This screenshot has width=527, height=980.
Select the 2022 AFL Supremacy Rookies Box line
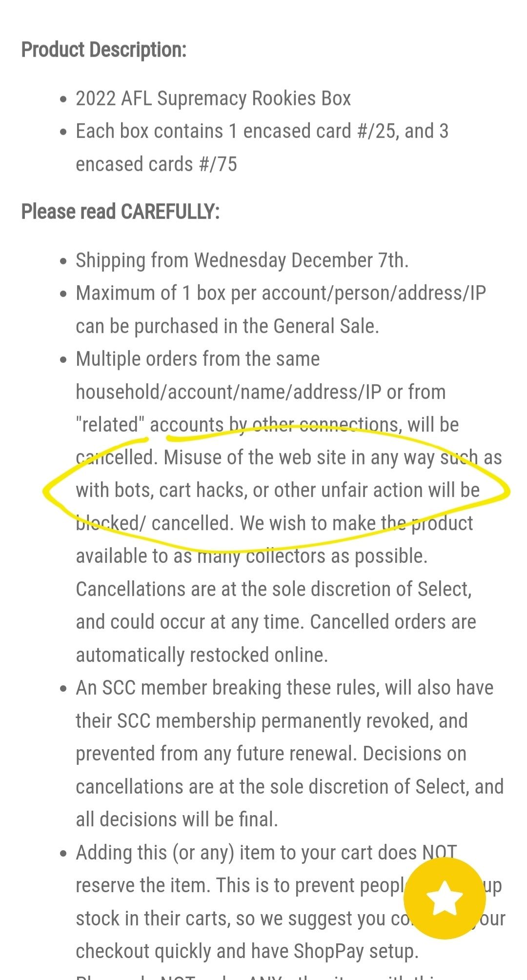[213, 99]
